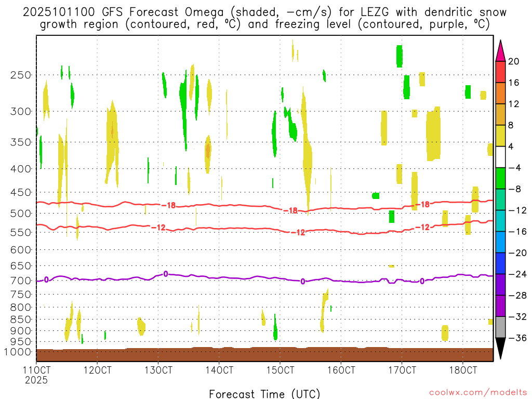
Task: Click the red 16-to-20 colorbar segment
Action: [x=500, y=72]
